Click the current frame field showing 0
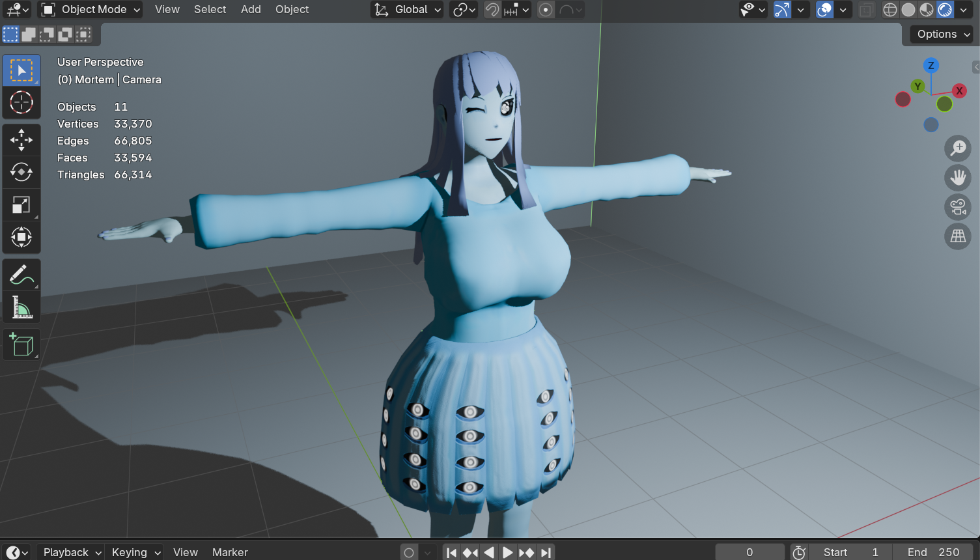This screenshot has width=980, height=560. click(749, 552)
